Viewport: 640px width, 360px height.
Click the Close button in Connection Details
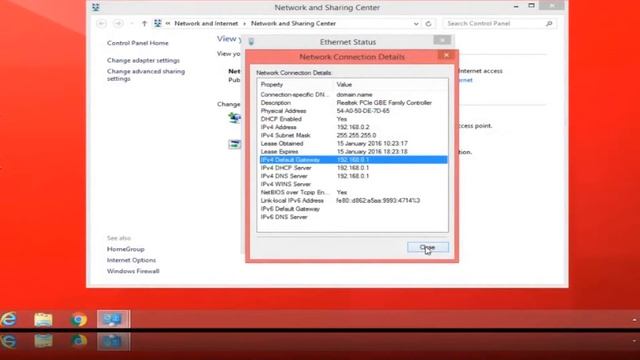coord(428,247)
